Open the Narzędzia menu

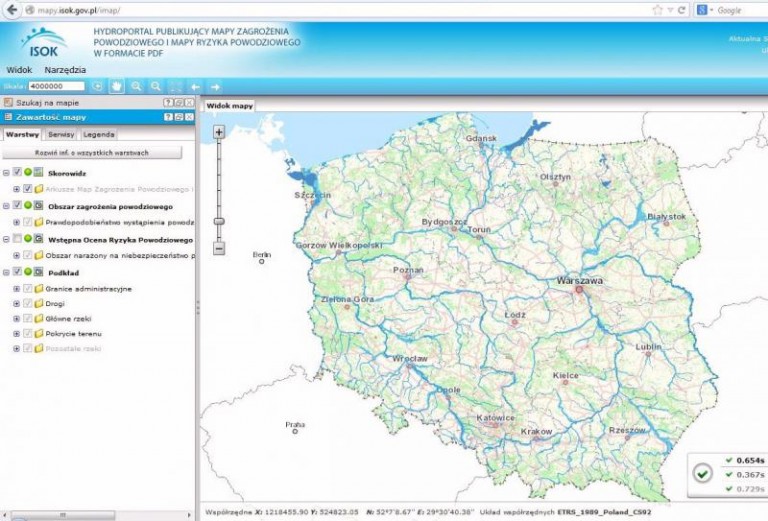(65, 70)
